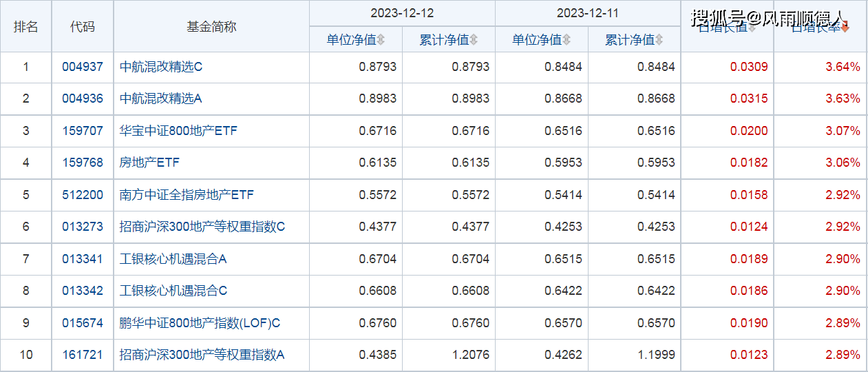Click the red 日增长率 sort arrow
This screenshot has width=868, height=372.
(845, 28)
